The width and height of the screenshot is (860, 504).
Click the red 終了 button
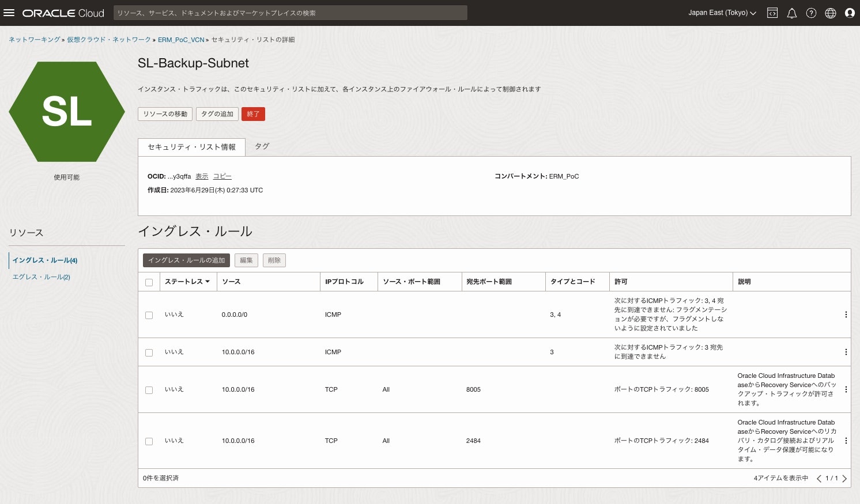tap(253, 114)
